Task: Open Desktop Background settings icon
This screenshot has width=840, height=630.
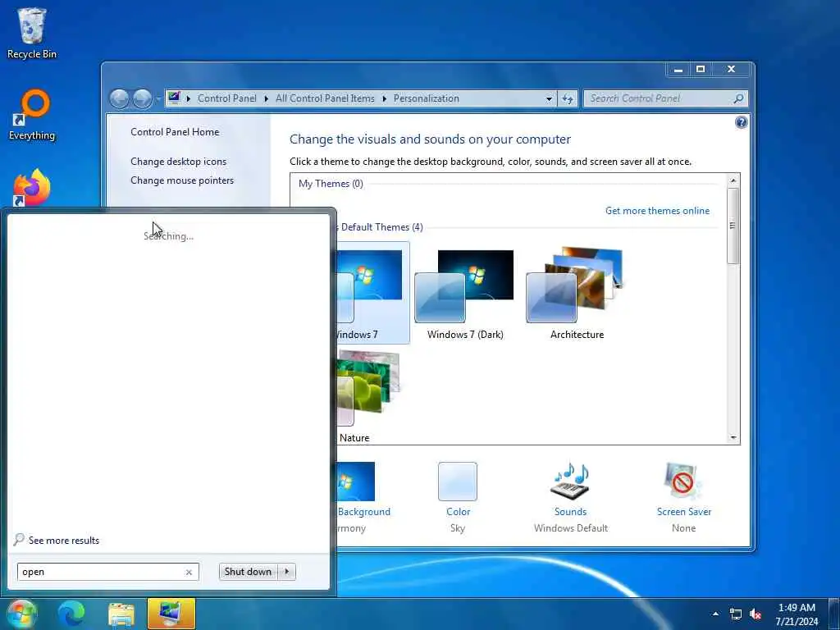Action: coord(356,481)
